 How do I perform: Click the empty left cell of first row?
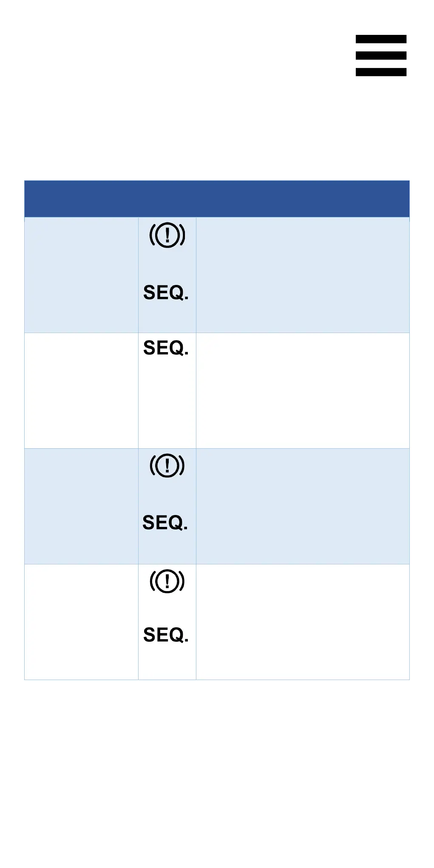pyautogui.click(x=81, y=275)
